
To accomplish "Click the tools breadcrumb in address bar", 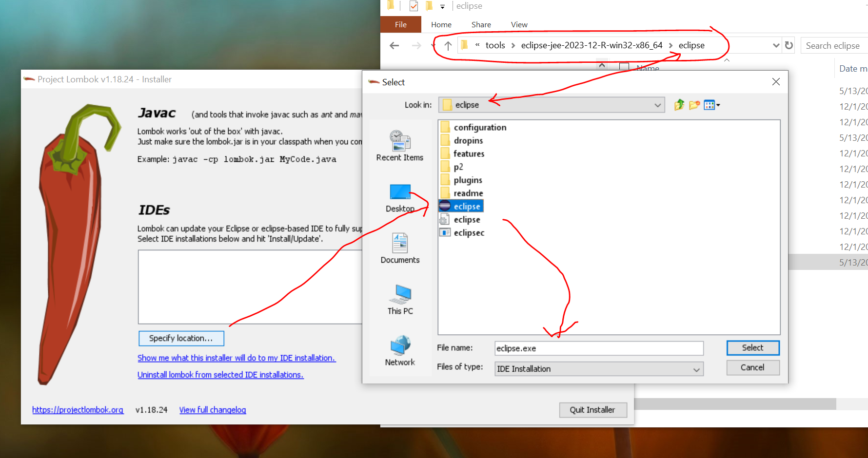I will [495, 45].
